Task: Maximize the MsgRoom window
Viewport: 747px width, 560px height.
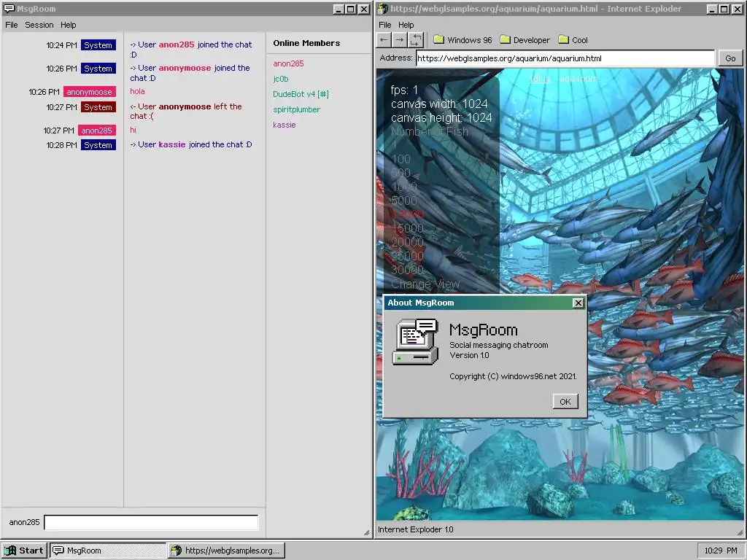Action: pyautogui.click(x=351, y=9)
